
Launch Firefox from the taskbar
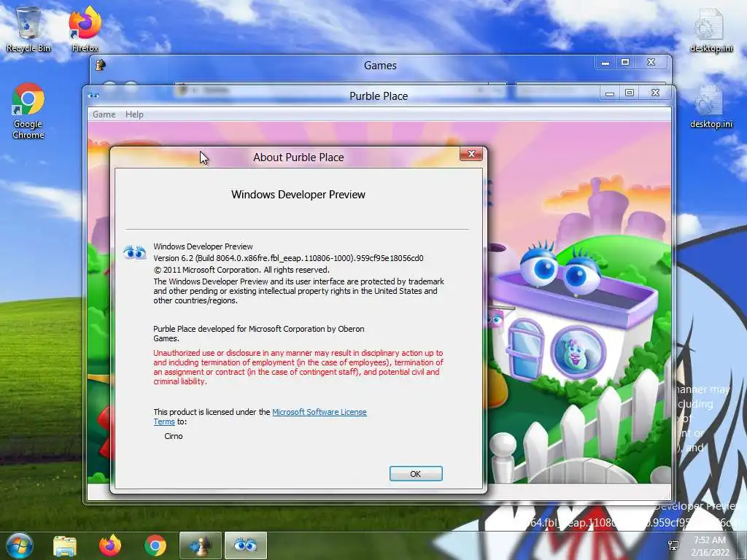110,545
